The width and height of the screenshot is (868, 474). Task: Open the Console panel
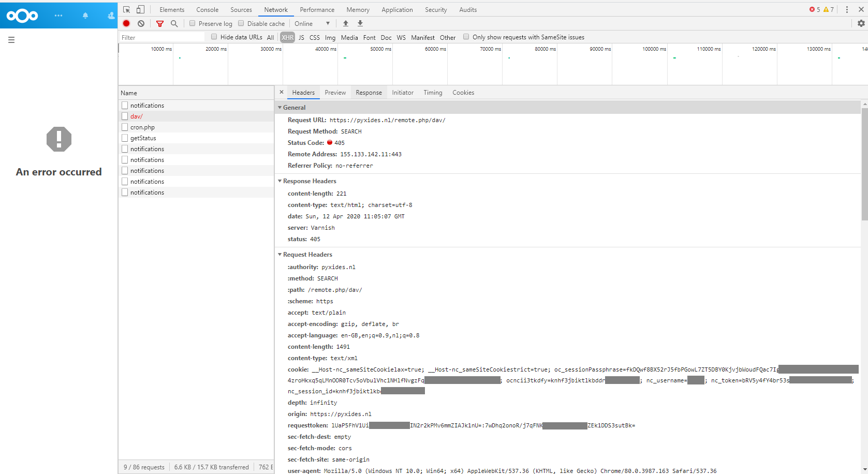(x=208, y=10)
